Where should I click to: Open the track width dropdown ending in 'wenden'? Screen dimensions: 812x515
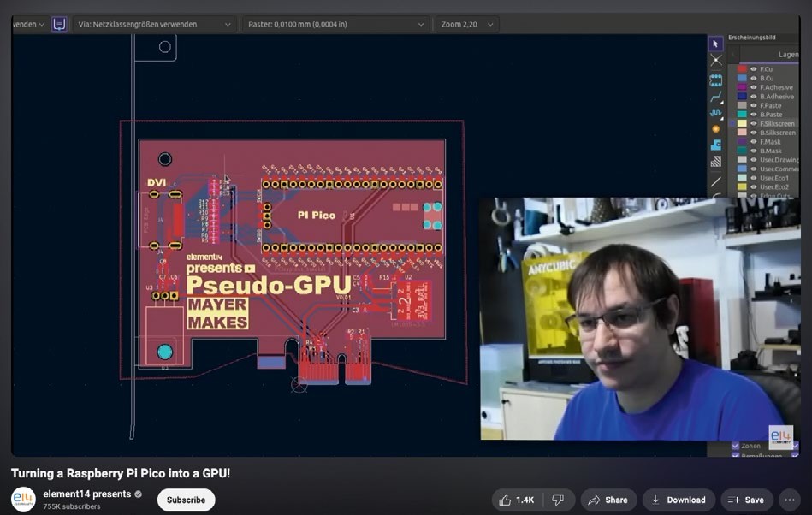point(28,24)
